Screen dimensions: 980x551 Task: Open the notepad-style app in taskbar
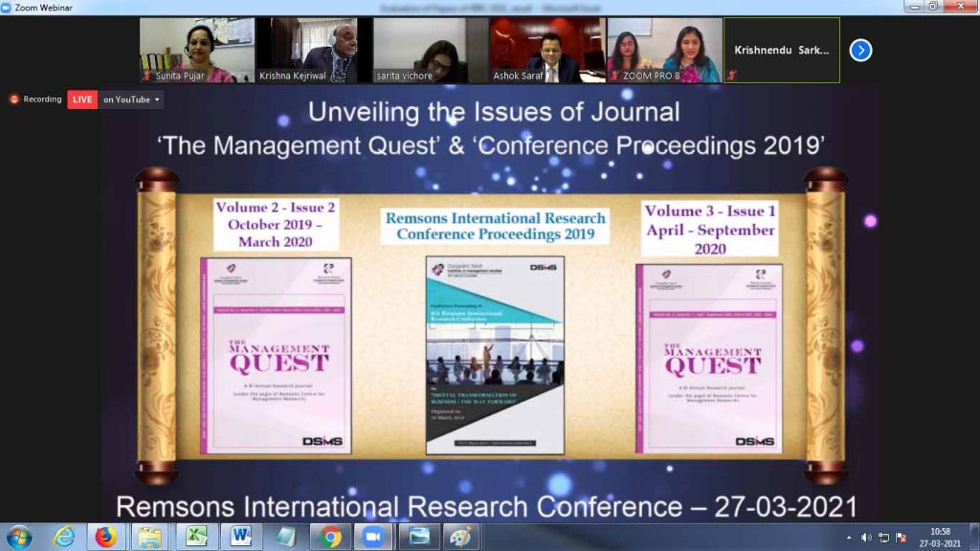(x=286, y=537)
